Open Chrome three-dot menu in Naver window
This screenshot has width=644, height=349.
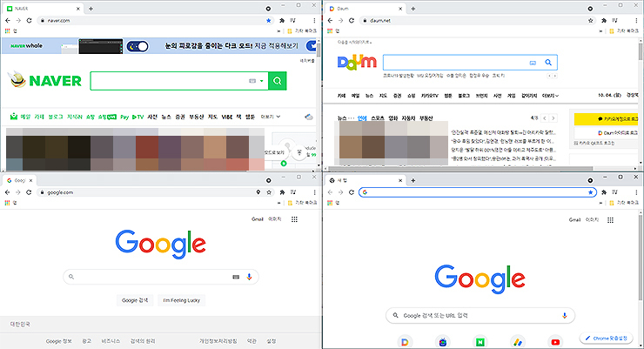314,20
